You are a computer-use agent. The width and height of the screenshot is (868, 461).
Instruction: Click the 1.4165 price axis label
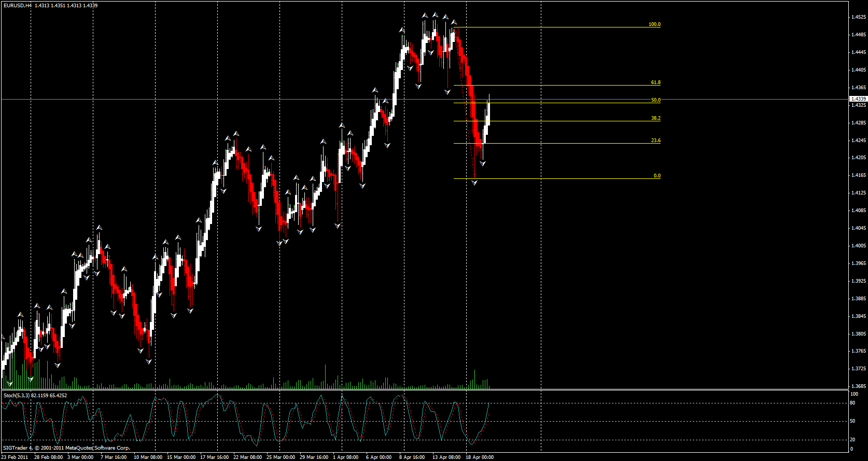[x=859, y=175]
